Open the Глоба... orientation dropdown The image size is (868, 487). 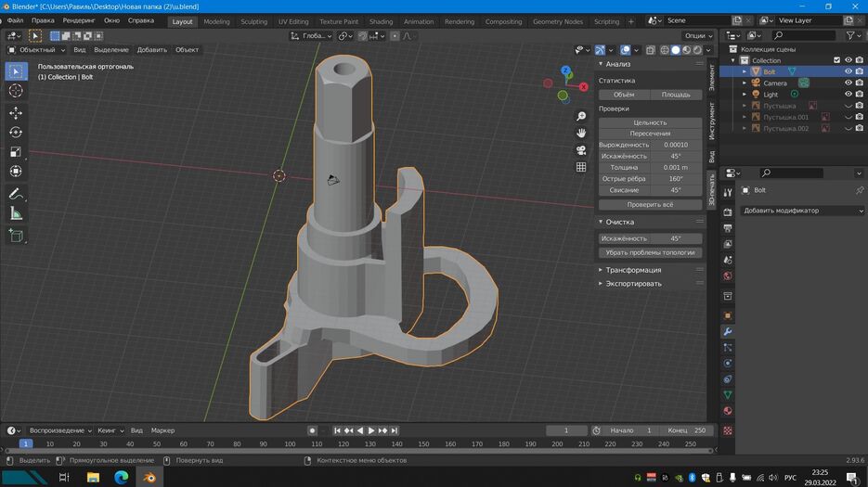click(311, 36)
